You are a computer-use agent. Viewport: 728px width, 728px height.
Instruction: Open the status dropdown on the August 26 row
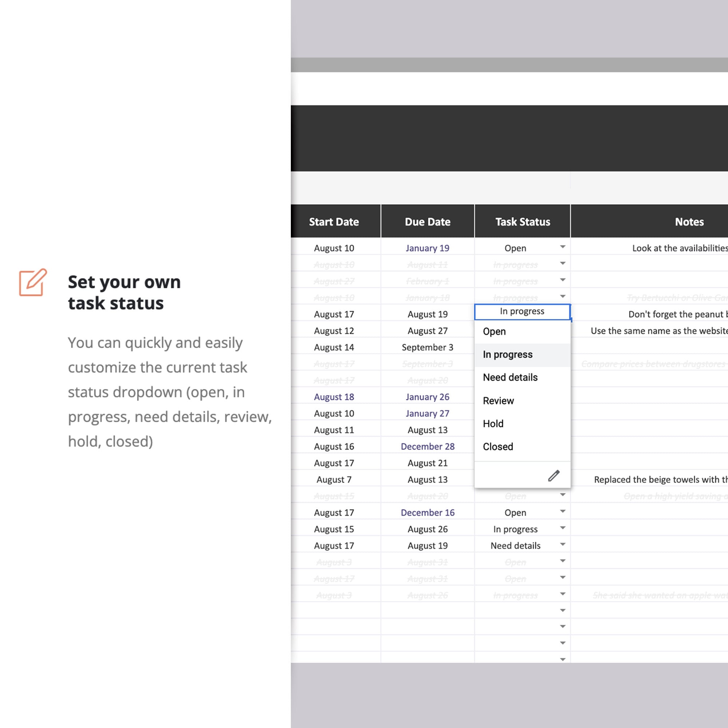(563, 527)
